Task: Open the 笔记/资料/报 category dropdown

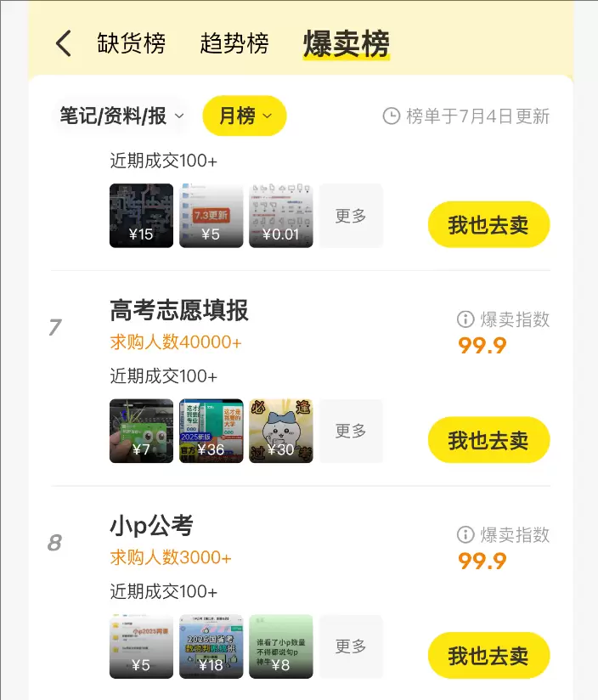Action: [x=120, y=116]
